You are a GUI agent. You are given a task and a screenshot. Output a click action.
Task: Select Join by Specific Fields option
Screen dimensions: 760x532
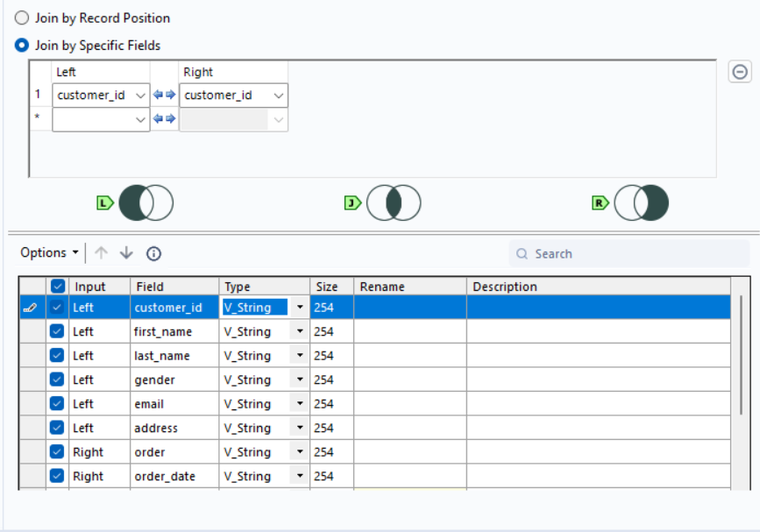coord(22,46)
